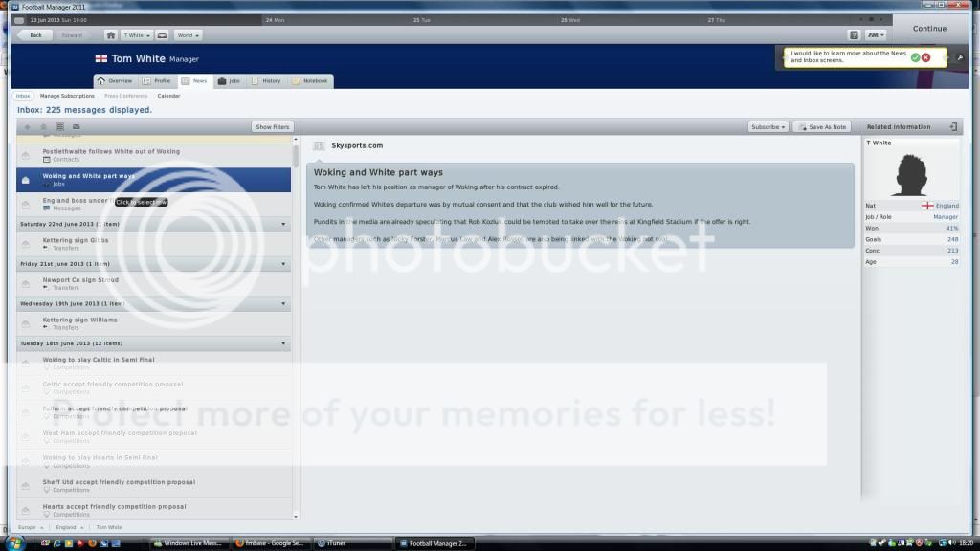Click the read-status icon on Newport Co sign Stroud

coord(26,283)
